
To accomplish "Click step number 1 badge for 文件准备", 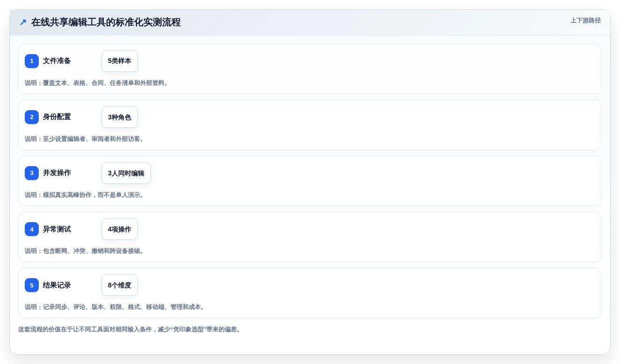I will coord(32,61).
